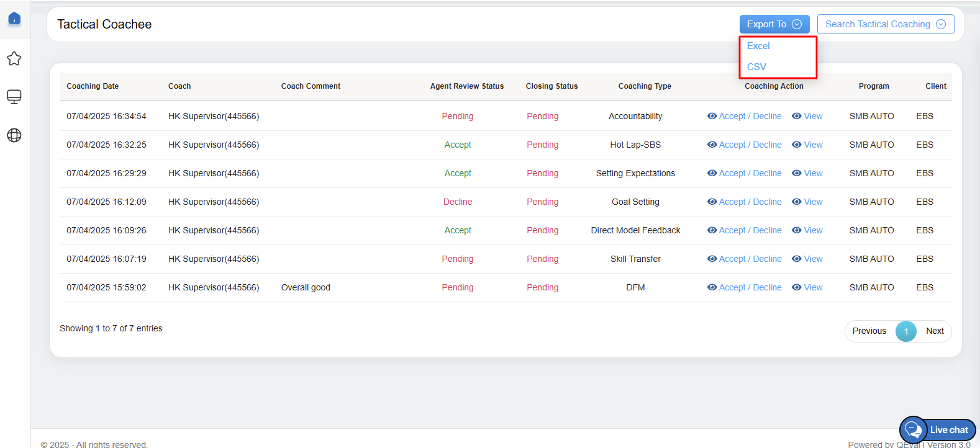980x448 pixels.
Task: Click Accept / Decline for Hot Lap-SBS
Action: coord(750,145)
